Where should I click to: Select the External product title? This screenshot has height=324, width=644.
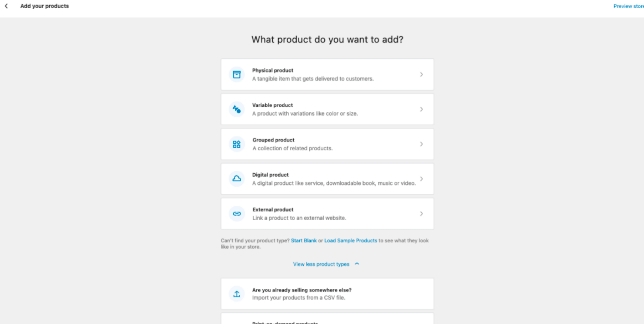pyautogui.click(x=273, y=210)
